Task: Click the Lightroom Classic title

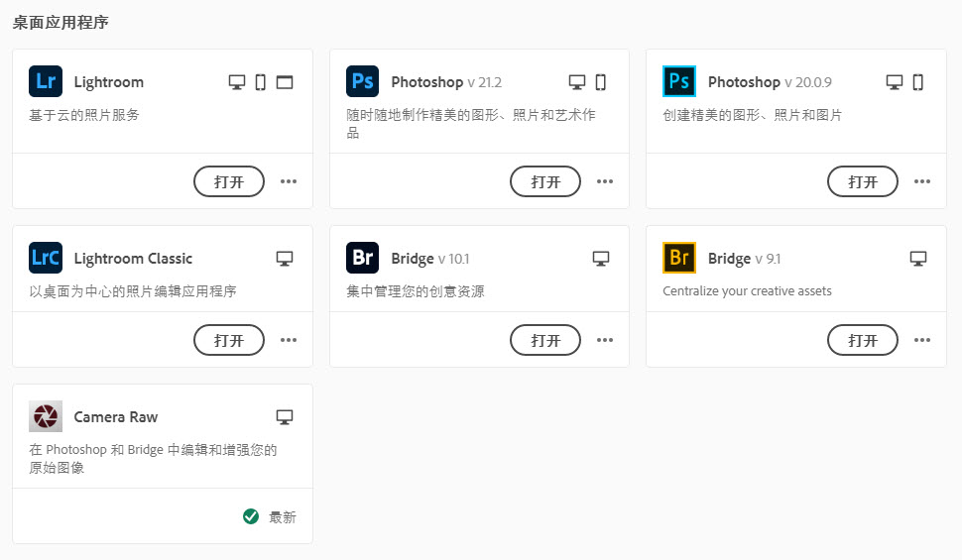Action: [x=133, y=259]
